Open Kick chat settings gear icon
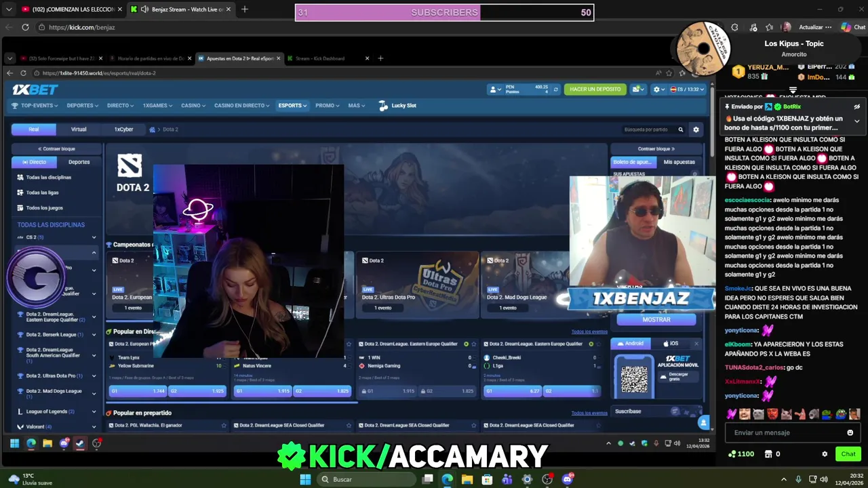The image size is (868, 488). 825,454
